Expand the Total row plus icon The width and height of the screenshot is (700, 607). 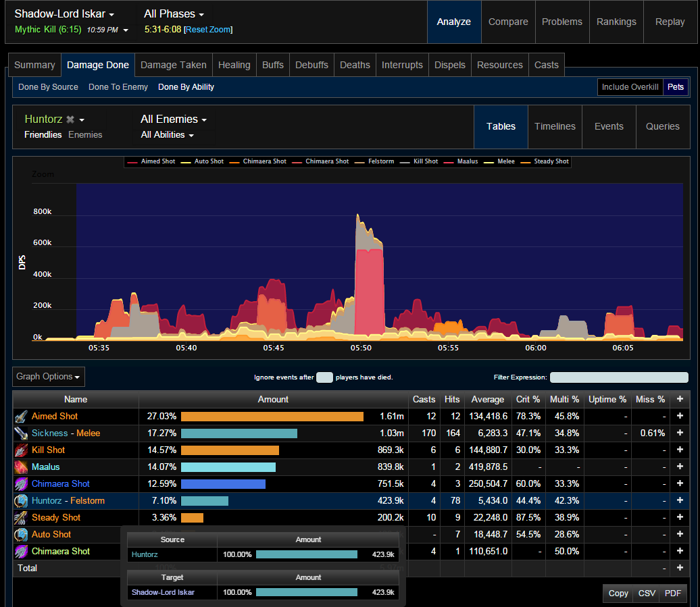coord(680,567)
